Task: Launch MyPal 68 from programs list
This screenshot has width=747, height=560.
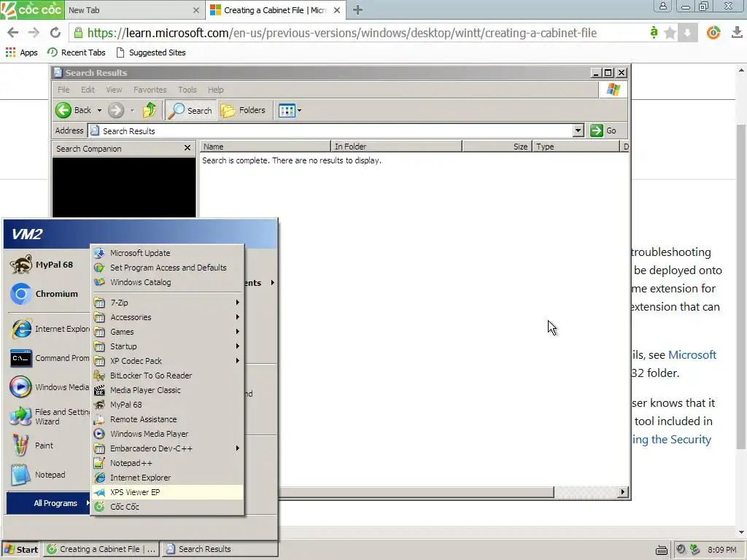Action: pos(167,405)
